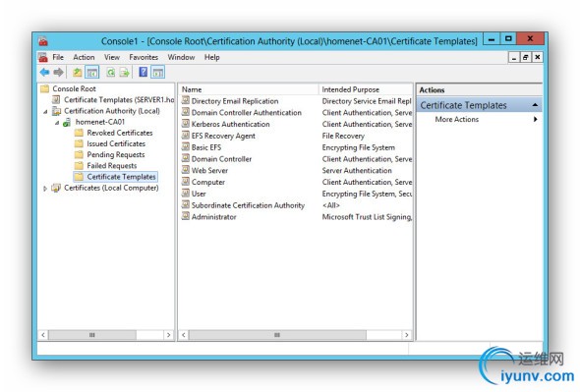Open the Help menu

click(212, 57)
